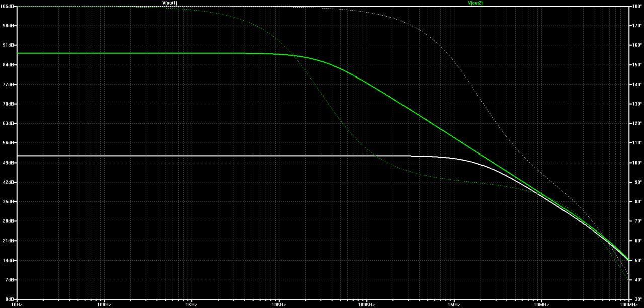Click the 0dB label on left axis
Image resolution: width=644 pixels, height=308 pixels.
tap(10, 299)
